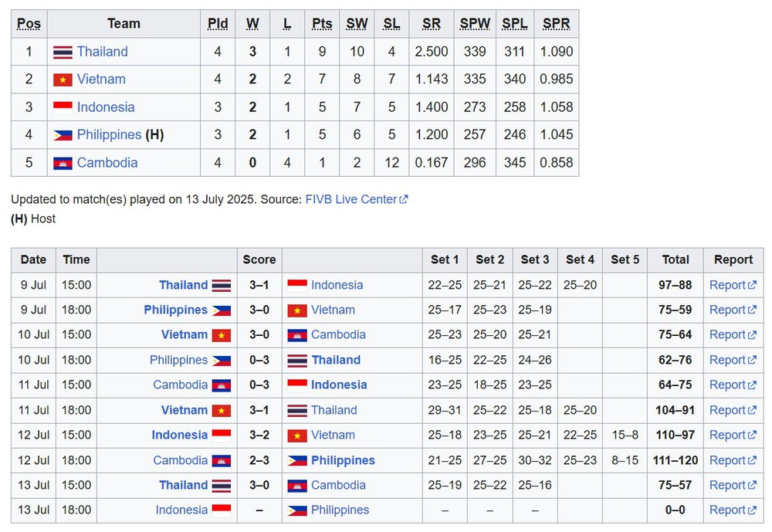The image size is (772, 532).
Task: Click the Philippines flag icon in standings table
Action: tap(63, 135)
